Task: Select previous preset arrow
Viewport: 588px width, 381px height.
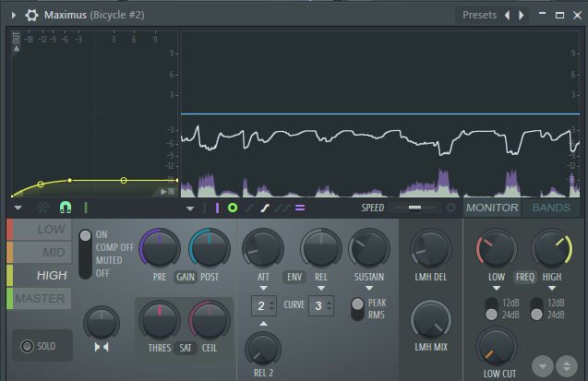Action: tap(507, 15)
